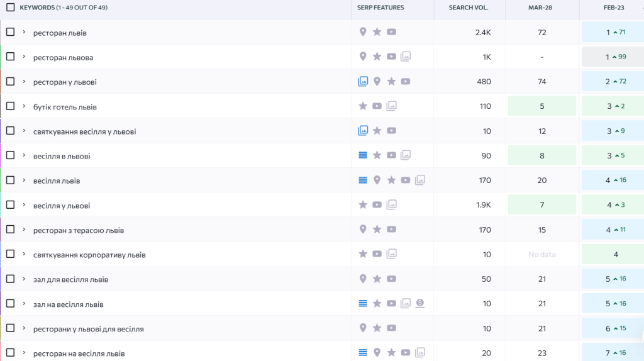Toggle select-all keywords checkbox in header
The image size is (644, 361).
[x=11, y=8]
